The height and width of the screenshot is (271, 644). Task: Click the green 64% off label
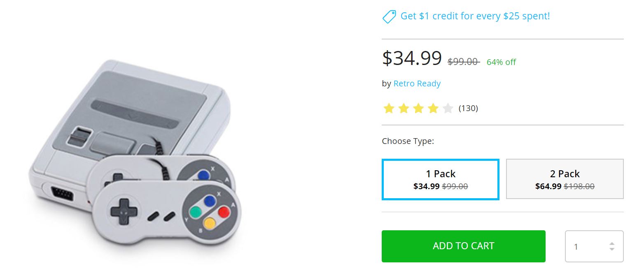point(501,62)
